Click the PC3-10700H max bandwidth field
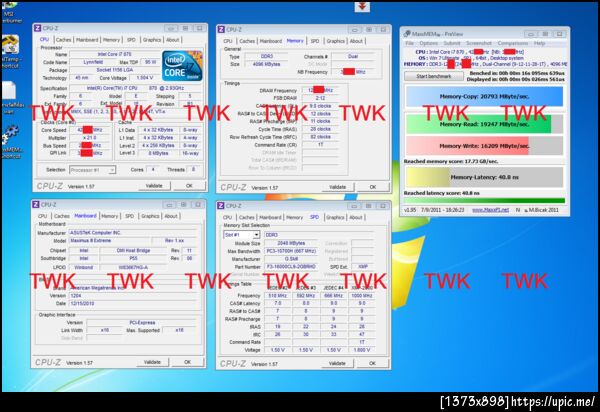Image resolution: width=600 pixels, height=412 pixels. pyautogui.click(x=290, y=251)
